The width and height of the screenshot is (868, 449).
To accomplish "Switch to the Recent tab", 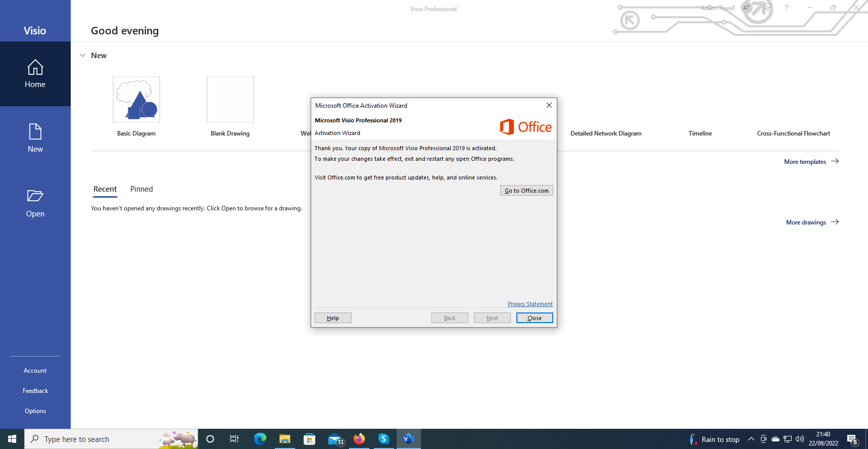I will 105,189.
